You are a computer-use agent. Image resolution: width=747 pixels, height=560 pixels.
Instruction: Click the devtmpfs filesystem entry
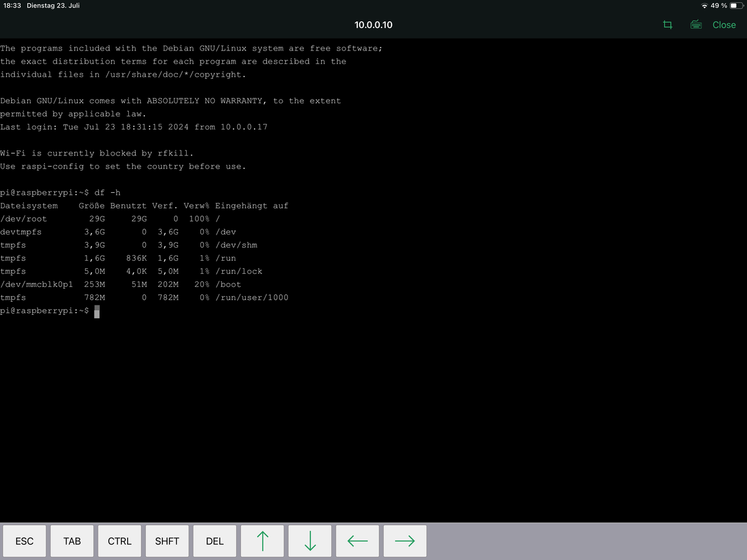tap(21, 232)
